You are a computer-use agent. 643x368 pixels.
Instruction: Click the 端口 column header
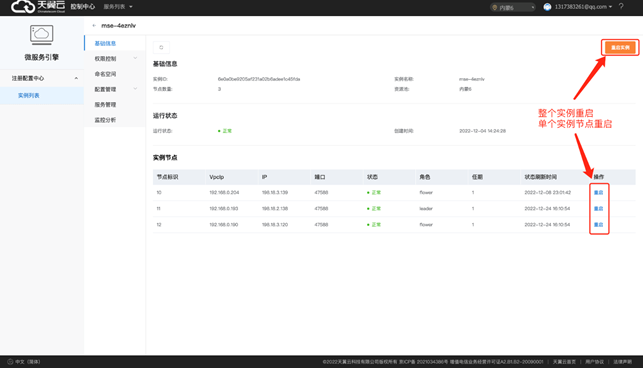coord(320,177)
